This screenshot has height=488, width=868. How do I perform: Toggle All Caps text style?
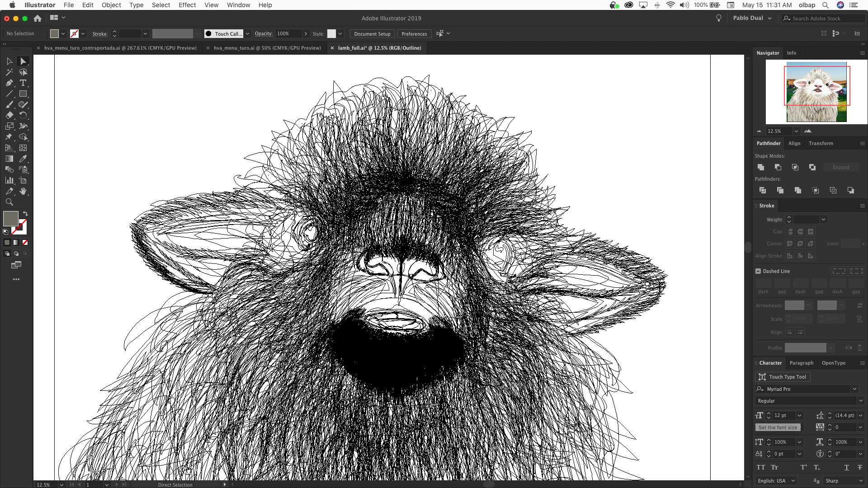761,467
